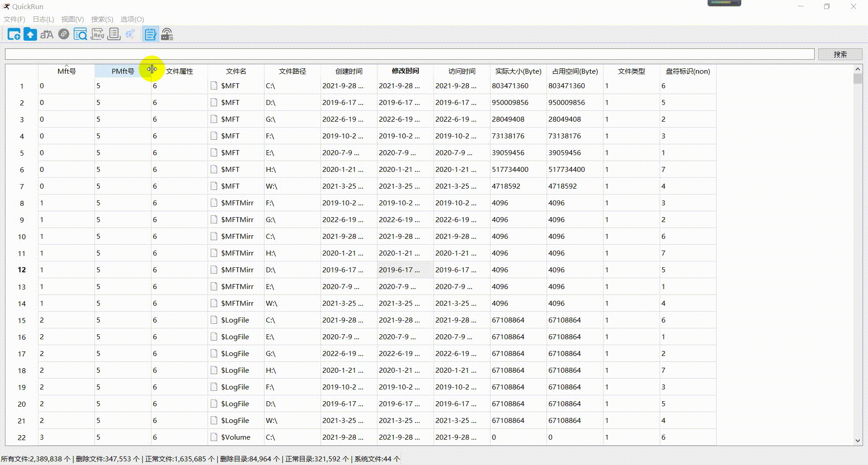
Task: Select row header number 1
Action: pos(22,85)
